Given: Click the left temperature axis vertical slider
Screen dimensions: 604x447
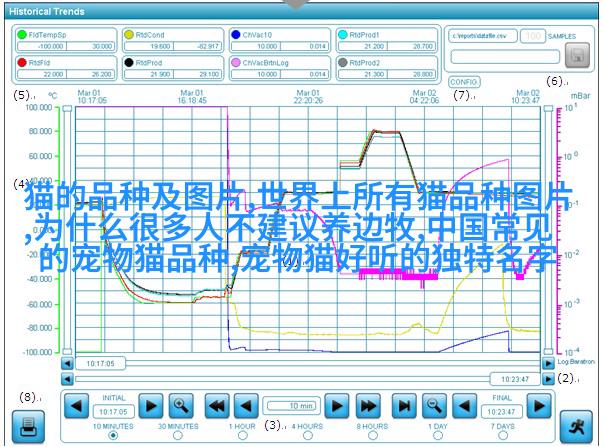Looking at the screenshot, I should [67, 230].
